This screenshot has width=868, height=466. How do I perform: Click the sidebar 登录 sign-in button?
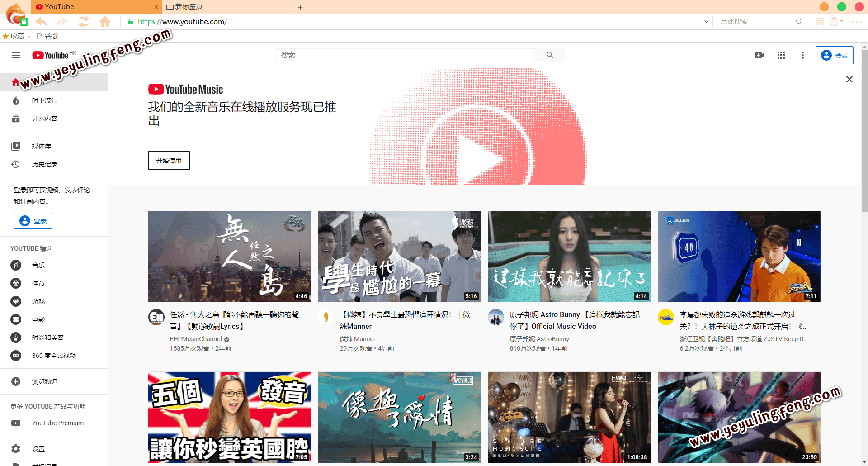33,221
